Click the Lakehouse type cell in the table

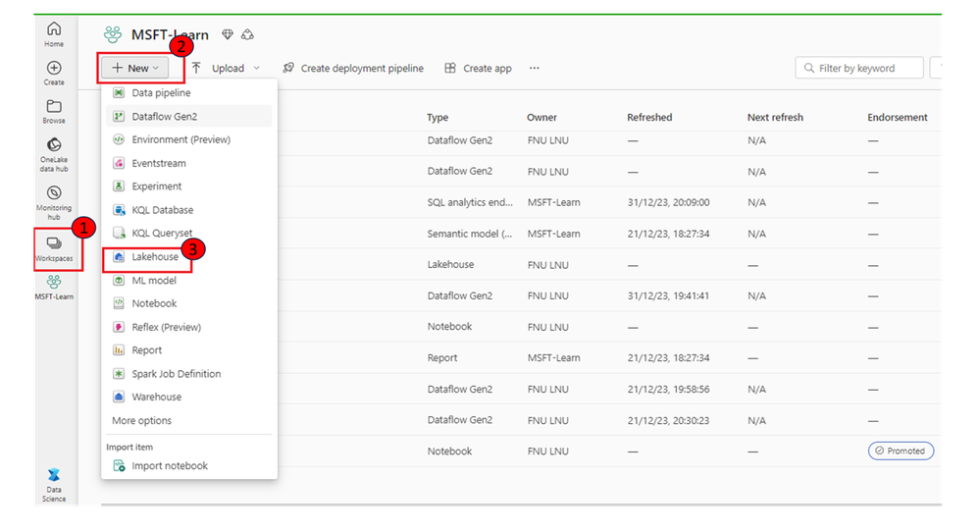click(450, 264)
